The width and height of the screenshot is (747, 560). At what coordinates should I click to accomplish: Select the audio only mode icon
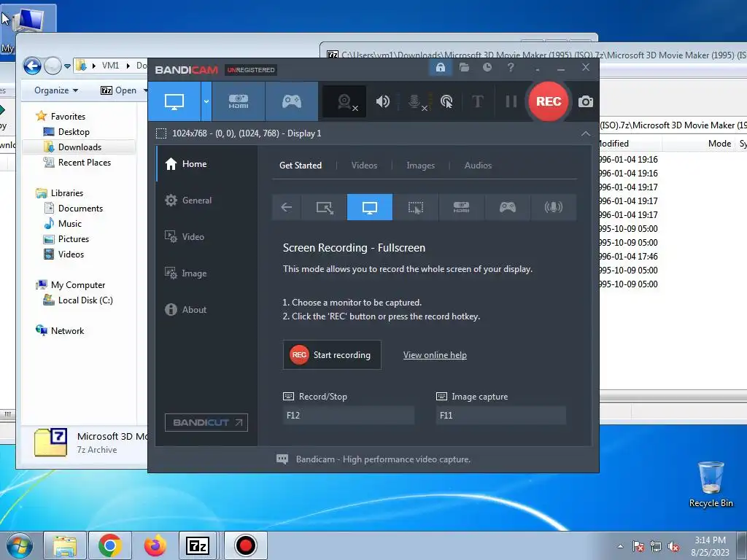pyautogui.click(x=553, y=207)
